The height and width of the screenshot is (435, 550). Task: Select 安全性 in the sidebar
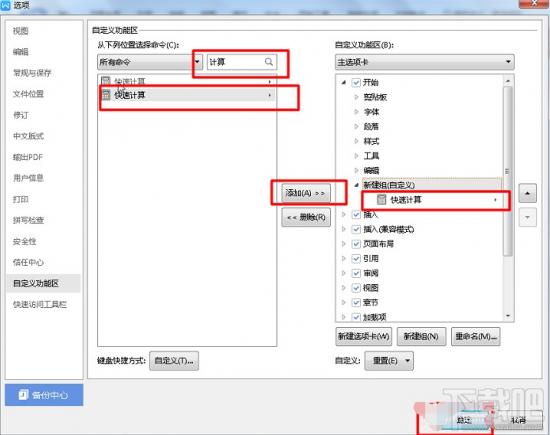[25, 241]
